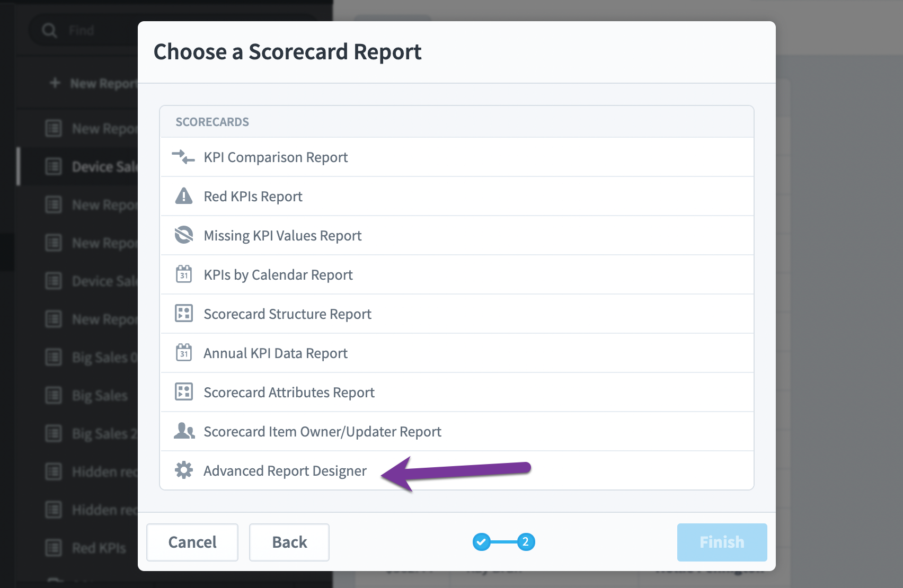Click the KPI Comparison arrows icon
The width and height of the screenshot is (903, 588).
pos(183,157)
